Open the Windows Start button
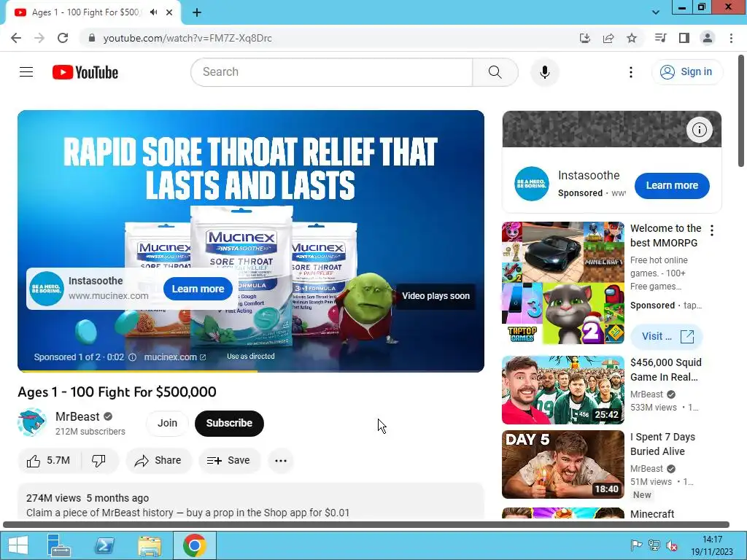The height and width of the screenshot is (560, 747). click(18, 545)
